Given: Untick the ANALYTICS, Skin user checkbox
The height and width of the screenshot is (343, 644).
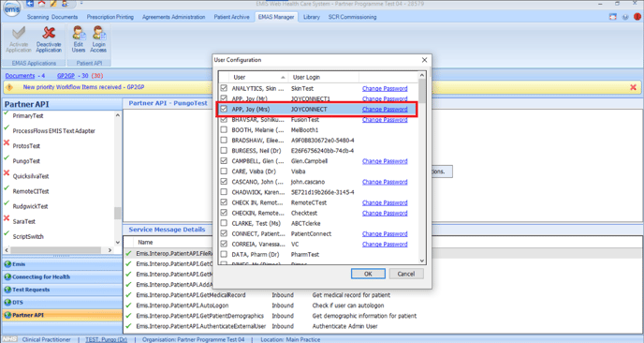Looking at the screenshot, I should click(224, 88).
